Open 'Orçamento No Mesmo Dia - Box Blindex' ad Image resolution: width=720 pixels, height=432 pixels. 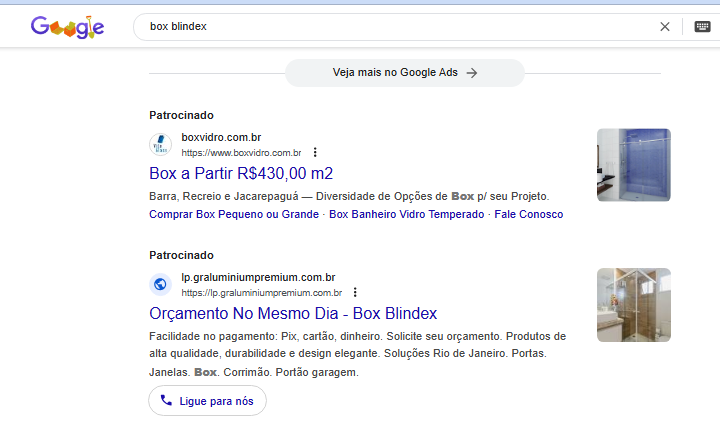293,314
